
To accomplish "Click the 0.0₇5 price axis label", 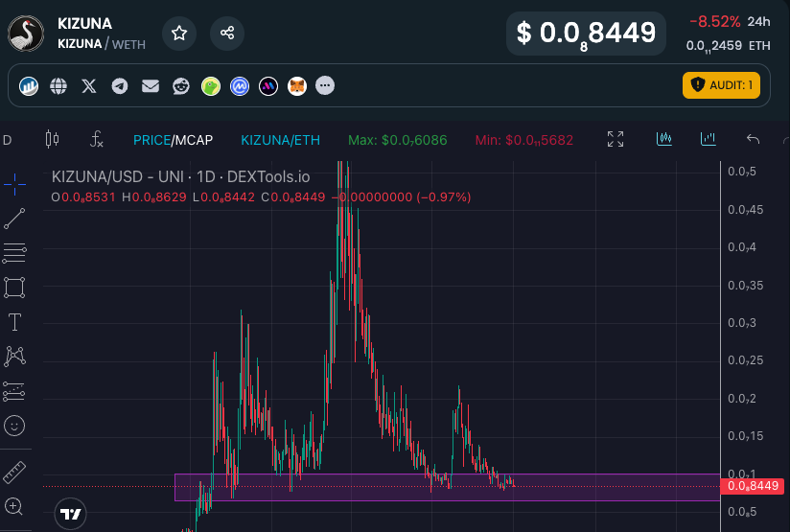I will (742, 172).
